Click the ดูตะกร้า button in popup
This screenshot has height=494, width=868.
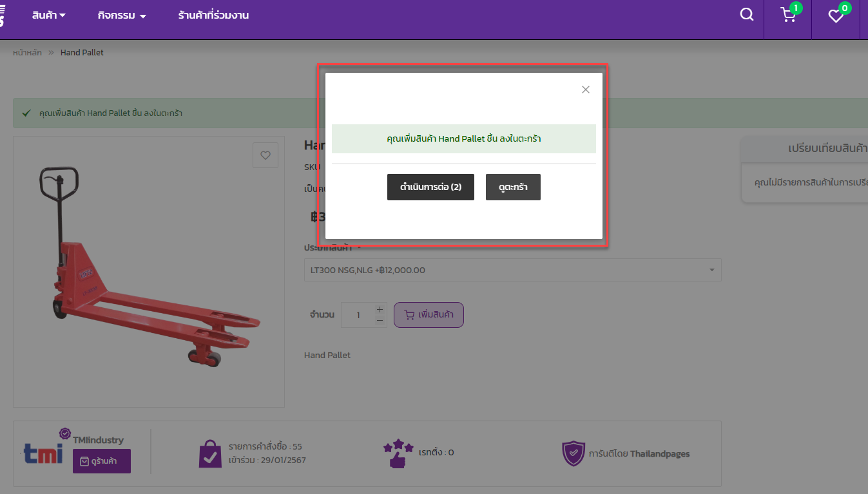click(x=513, y=187)
